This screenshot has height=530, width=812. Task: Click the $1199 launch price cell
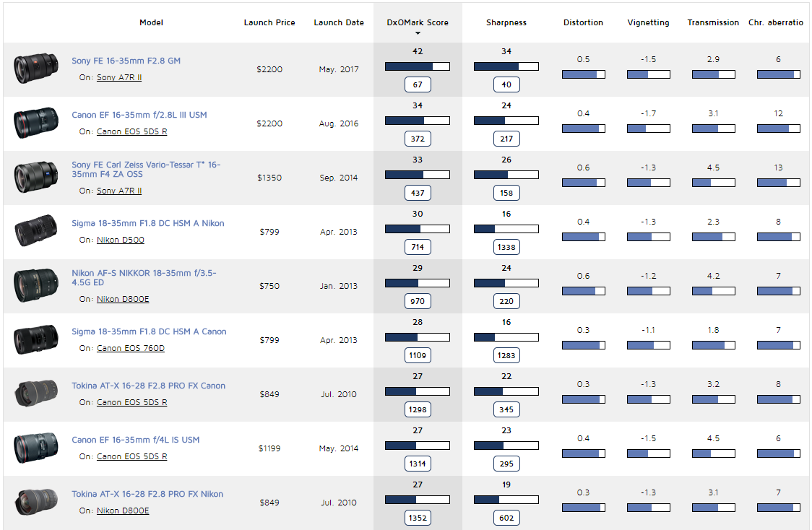[x=269, y=448]
